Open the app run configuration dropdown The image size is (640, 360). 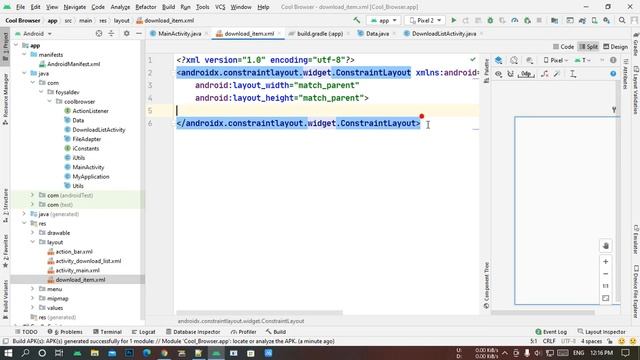(383, 20)
